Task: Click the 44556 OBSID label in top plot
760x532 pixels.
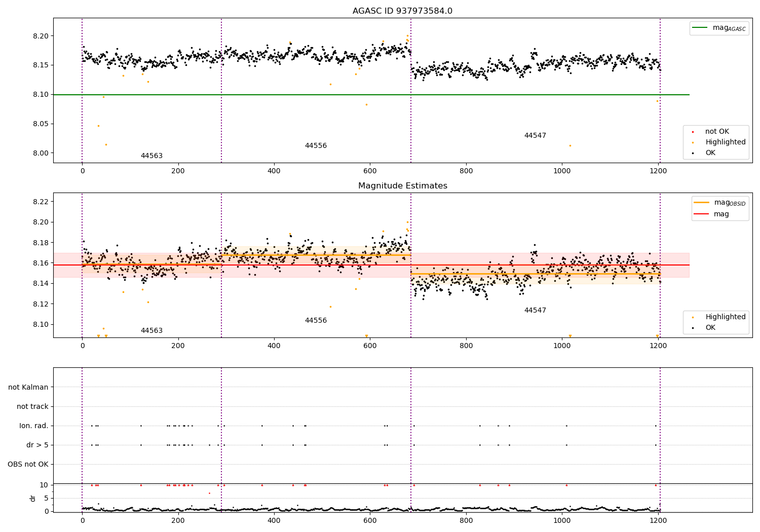Action: (x=316, y=146)
